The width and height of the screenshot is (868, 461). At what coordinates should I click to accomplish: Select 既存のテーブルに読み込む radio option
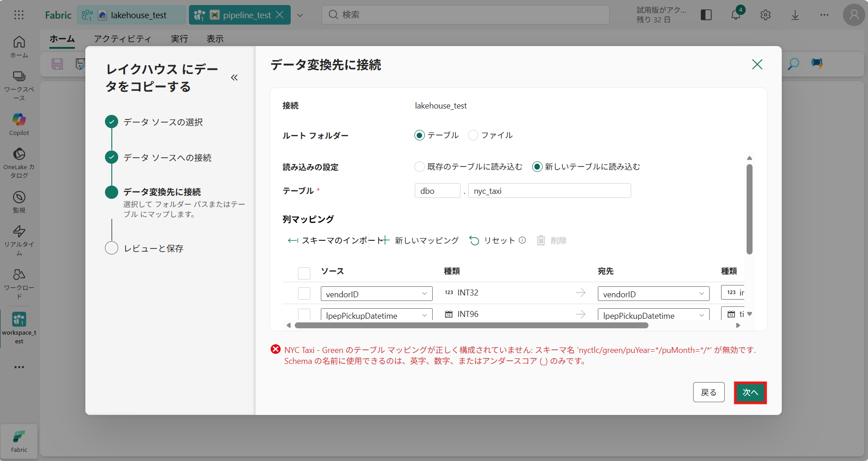click(419, 167)
